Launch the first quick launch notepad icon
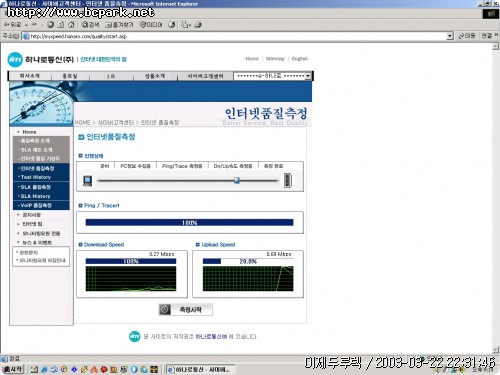The height and width of the screenshot is (375, 500). 34,369
